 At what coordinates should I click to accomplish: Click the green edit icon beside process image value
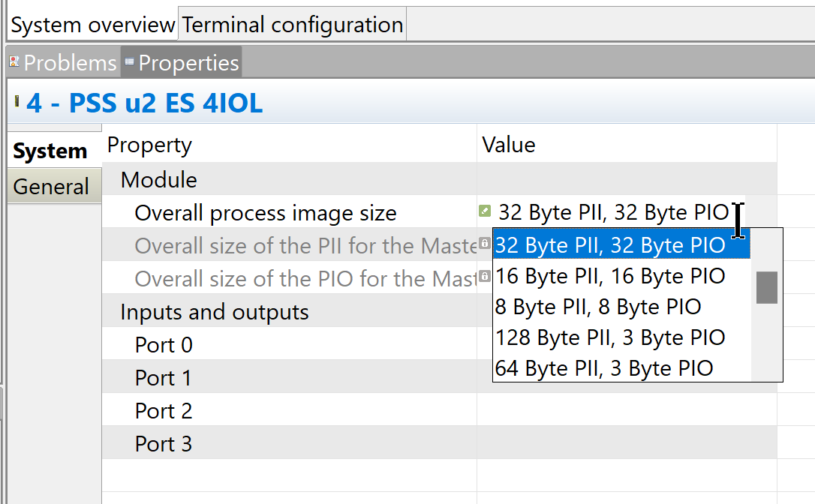(x=485, y=211)
